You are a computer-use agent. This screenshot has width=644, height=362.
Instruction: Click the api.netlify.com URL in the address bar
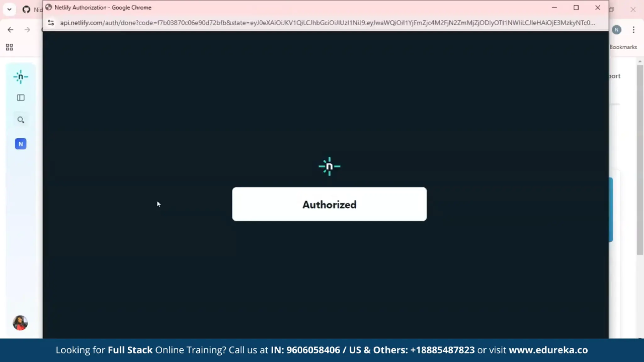tap(327, 23)
